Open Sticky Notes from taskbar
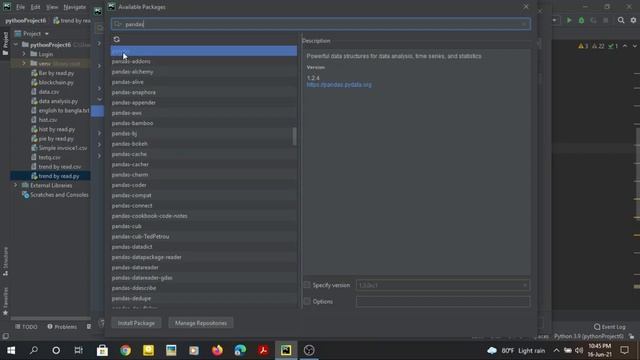The height and width of the screenshot is (360, 640). coord(148,350)
